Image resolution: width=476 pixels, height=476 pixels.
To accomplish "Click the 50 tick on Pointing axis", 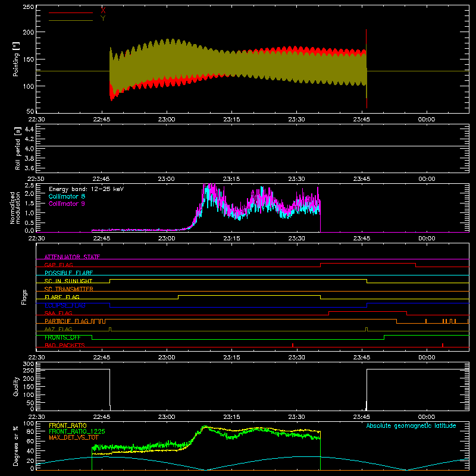I will (30, 111).
